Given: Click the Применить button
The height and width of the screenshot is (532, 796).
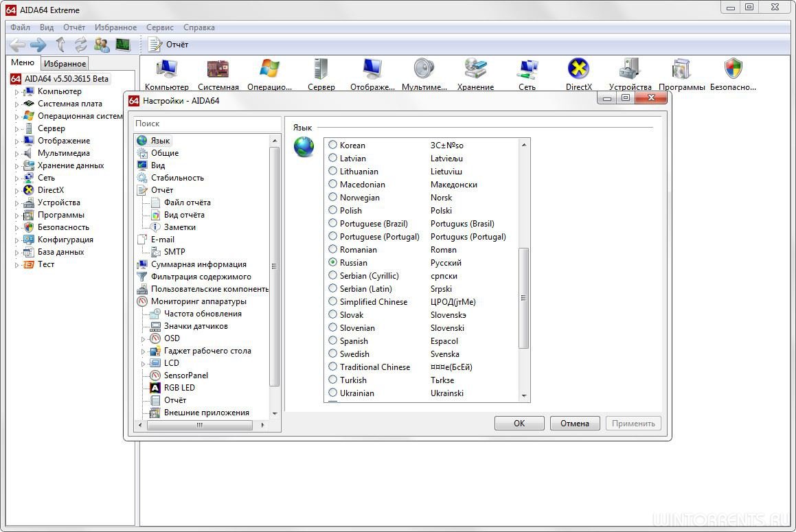Looking at the screenshot, I should click(633, 424).
